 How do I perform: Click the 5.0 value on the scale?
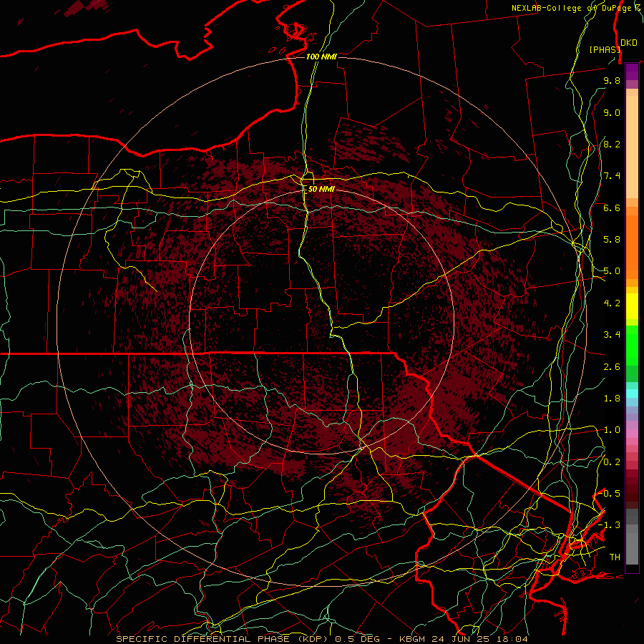coord(612,271)
